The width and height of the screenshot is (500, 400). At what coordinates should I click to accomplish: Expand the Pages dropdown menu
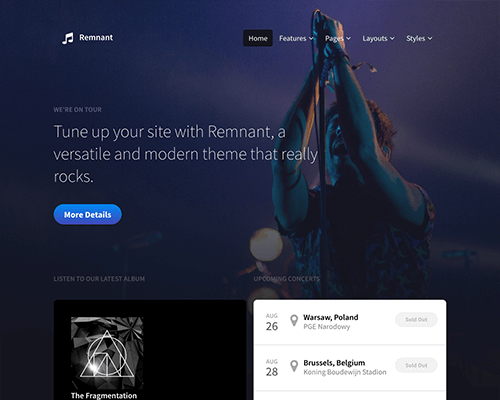coord(338,38)
